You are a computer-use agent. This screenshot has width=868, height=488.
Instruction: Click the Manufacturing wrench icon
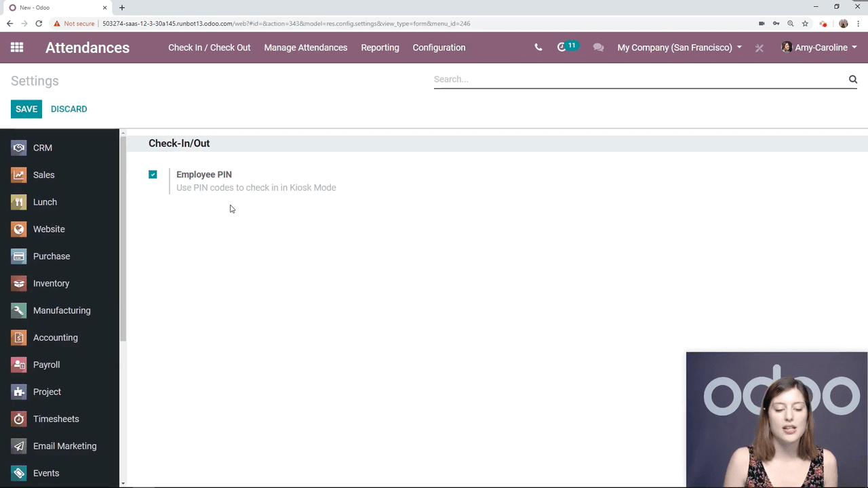[19, 310]
